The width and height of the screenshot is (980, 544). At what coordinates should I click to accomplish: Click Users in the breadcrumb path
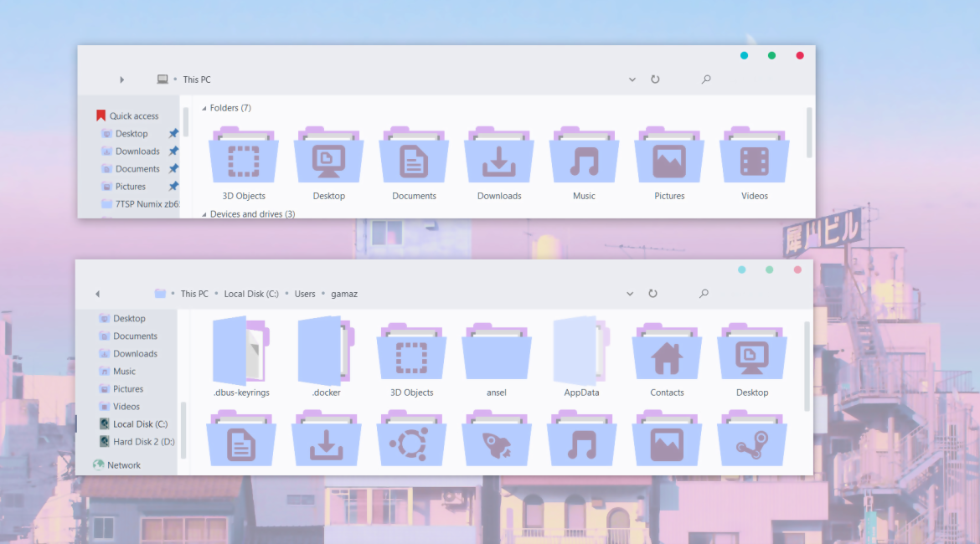click(x=305, y=294)
